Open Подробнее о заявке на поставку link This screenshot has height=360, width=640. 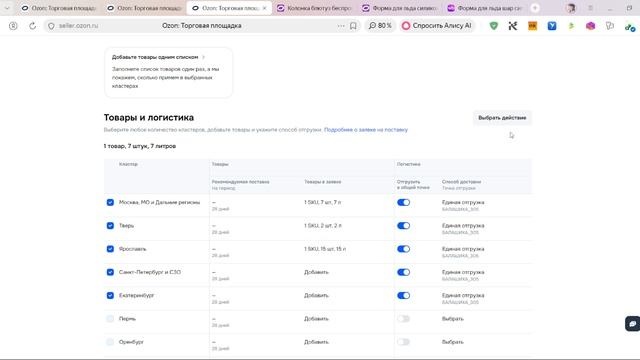click(366, 130)
